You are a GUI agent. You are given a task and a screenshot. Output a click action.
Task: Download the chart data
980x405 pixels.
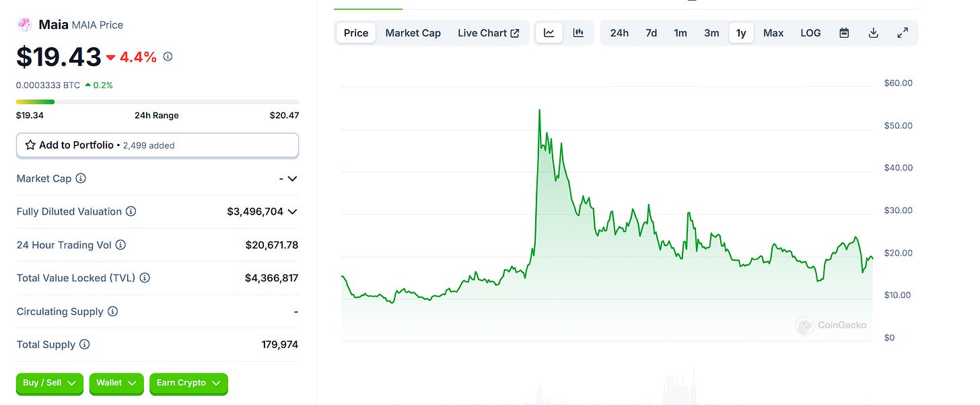874,32
